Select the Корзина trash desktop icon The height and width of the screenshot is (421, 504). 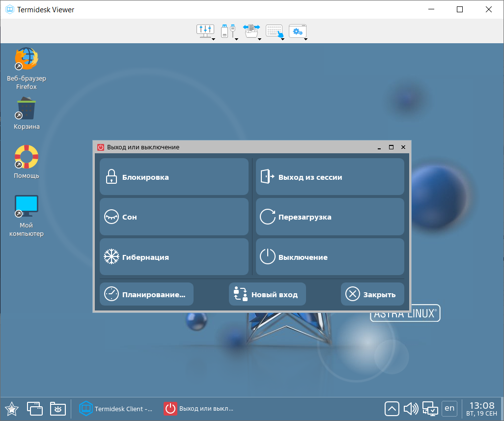(x=27, y=109)
